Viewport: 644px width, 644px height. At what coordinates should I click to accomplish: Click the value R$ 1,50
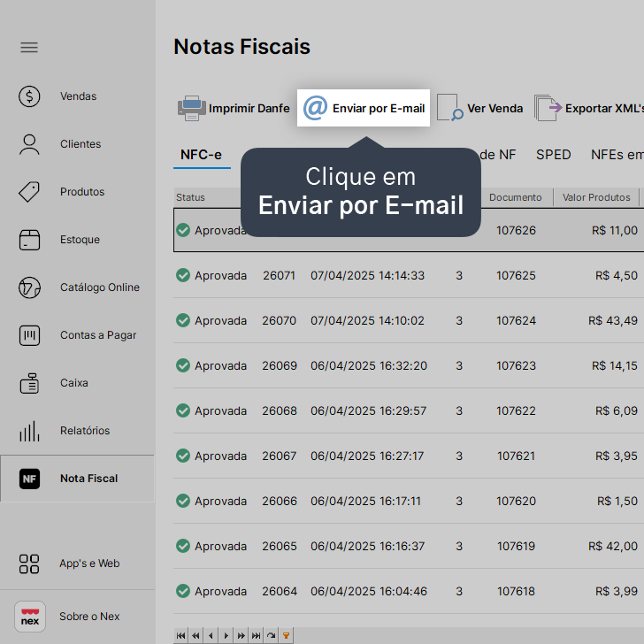617,502
